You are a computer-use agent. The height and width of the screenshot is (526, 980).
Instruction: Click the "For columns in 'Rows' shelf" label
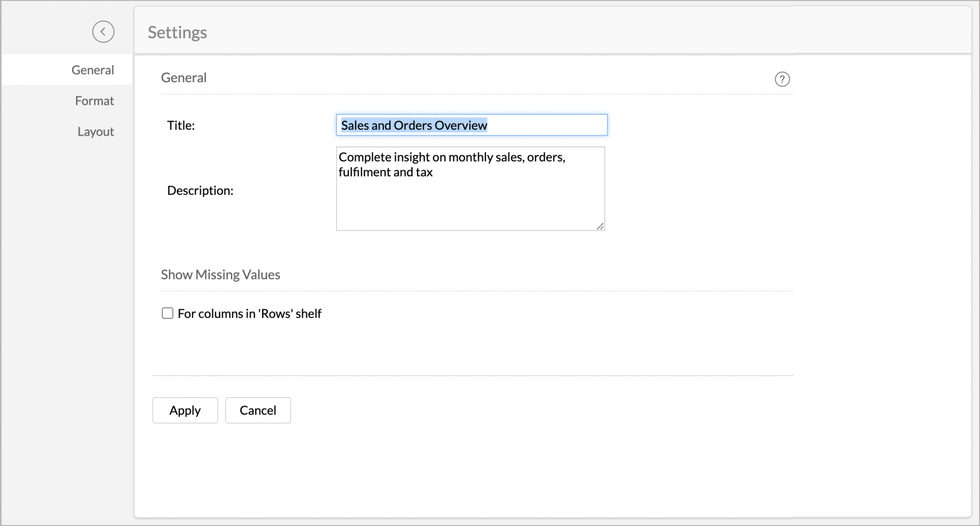coord(249,314)
